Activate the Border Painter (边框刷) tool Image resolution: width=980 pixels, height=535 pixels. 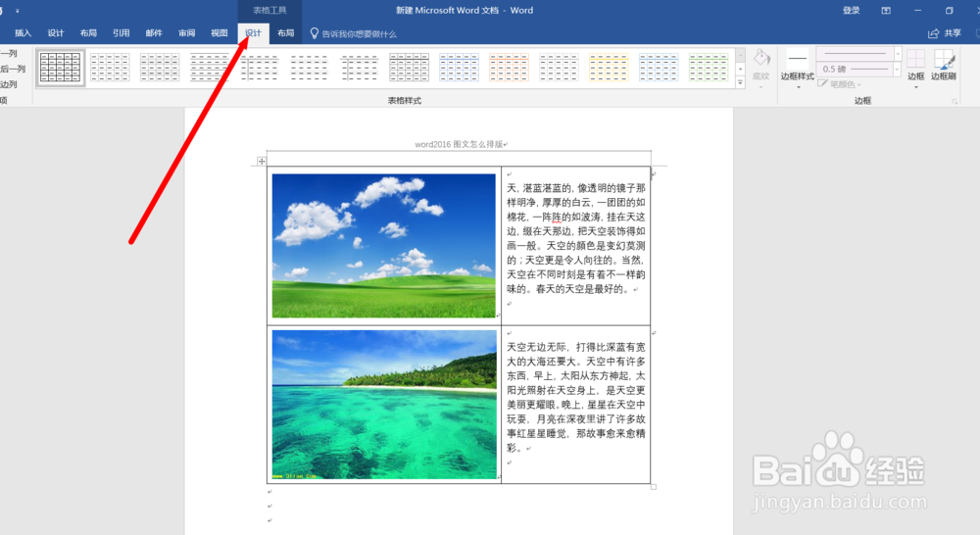(x=943, y=65)
